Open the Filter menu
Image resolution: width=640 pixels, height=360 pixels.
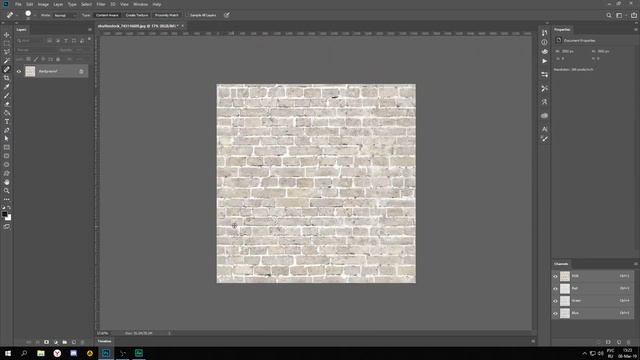point(101,4)
